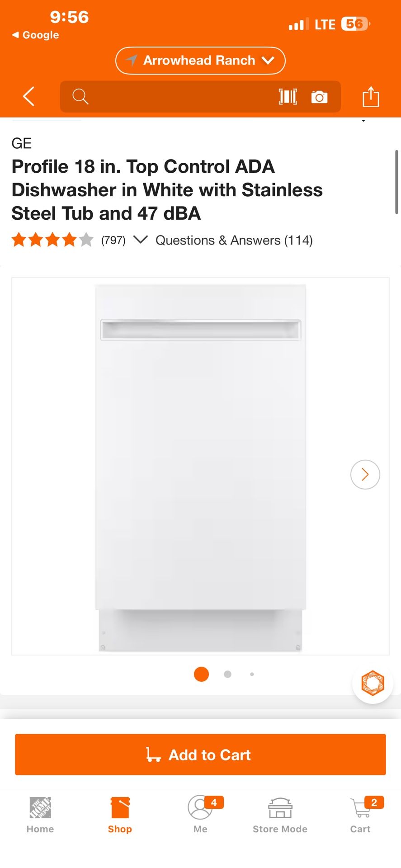Tap the search magnifier icon
Image resolution: width=401 pixels, height=868 pixels.
(80, 96)
